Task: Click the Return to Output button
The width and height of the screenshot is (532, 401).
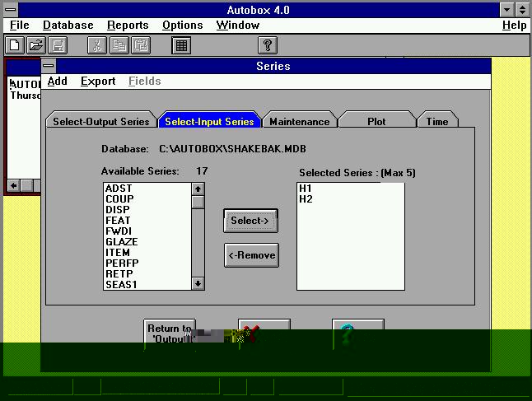Action: [170, 333]
